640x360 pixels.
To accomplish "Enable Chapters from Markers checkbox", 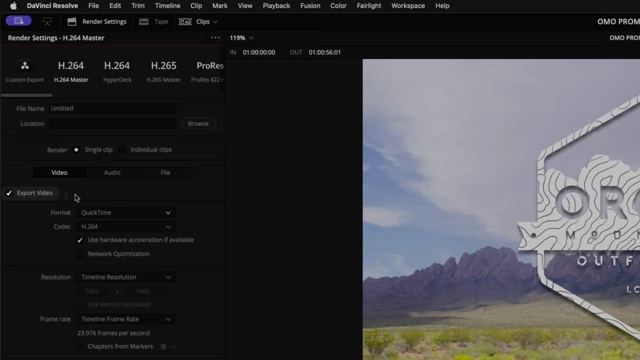I will pyautogui.click(x=80, y=347).
